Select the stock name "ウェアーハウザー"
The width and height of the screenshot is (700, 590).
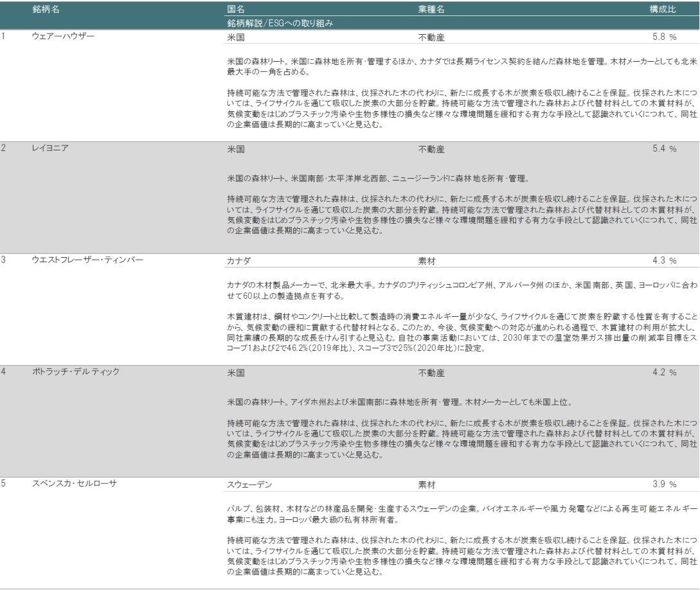pyautogui.click(x=63, y=36)
